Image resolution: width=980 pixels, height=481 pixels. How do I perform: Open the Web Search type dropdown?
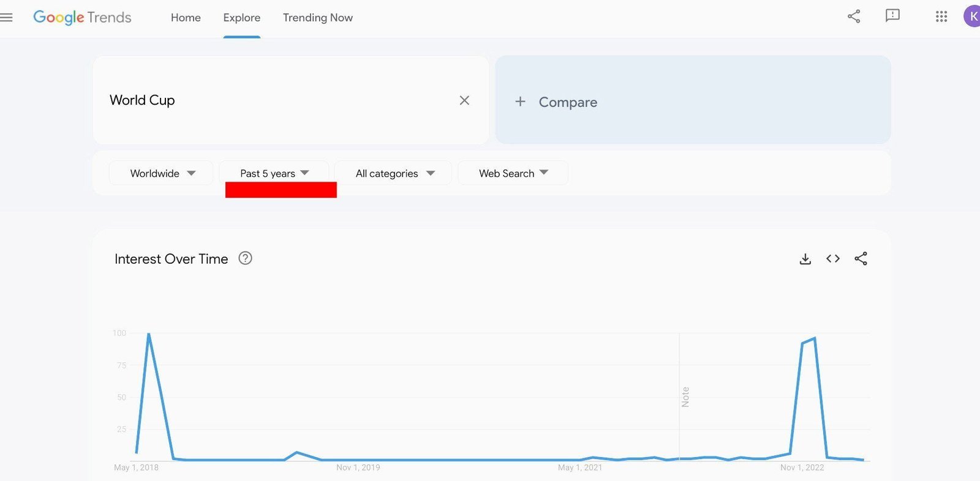pos(513,173)
